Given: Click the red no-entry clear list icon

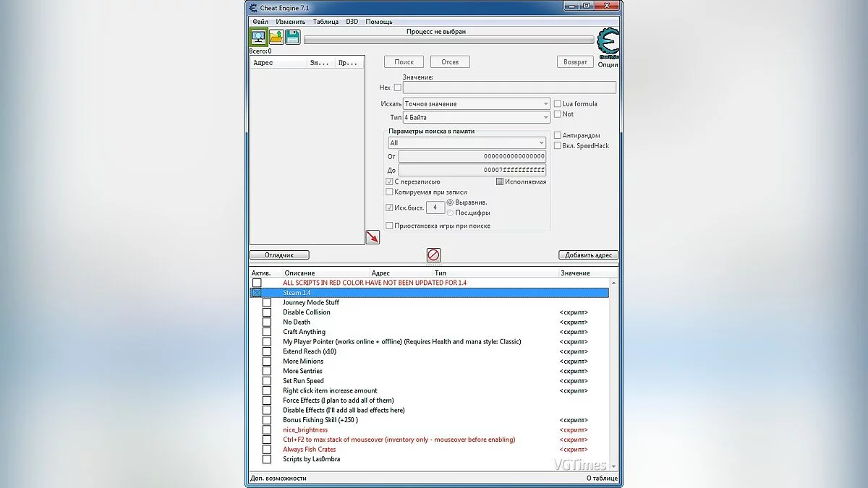Looking at the screenshot, I should (x=433, y=254).
